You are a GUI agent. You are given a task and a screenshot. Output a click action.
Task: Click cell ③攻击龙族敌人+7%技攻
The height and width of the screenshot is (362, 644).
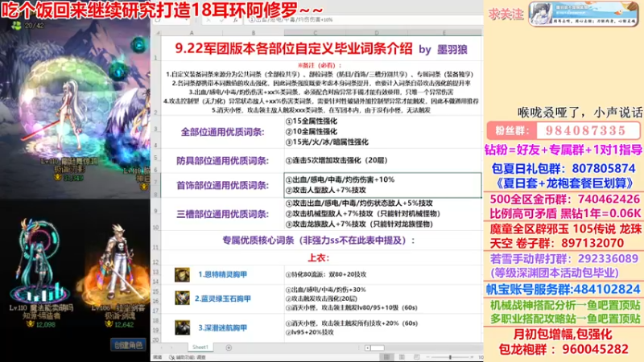click(359, 224)
